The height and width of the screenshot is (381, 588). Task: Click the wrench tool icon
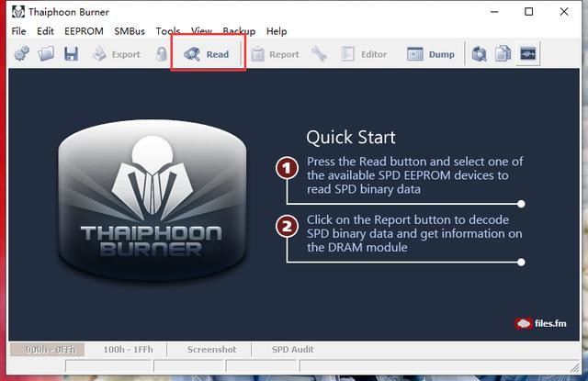[x=319, y=54]
